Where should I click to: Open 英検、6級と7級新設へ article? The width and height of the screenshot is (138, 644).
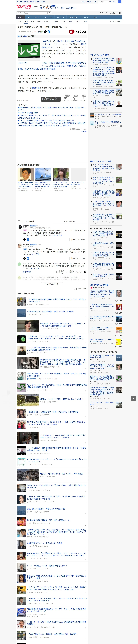click(46, 509)
